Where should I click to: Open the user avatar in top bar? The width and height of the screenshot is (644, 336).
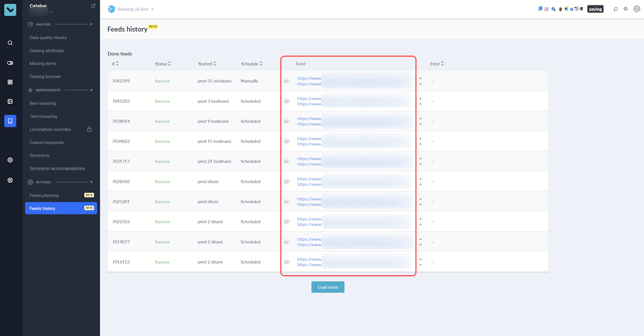[x=636, y=9]
